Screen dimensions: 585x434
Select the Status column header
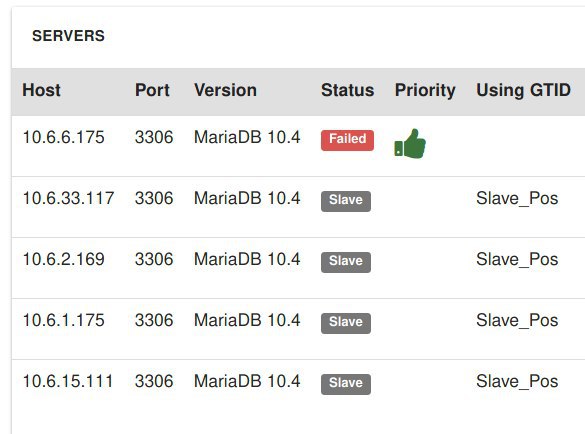click(x=347, y=90)
